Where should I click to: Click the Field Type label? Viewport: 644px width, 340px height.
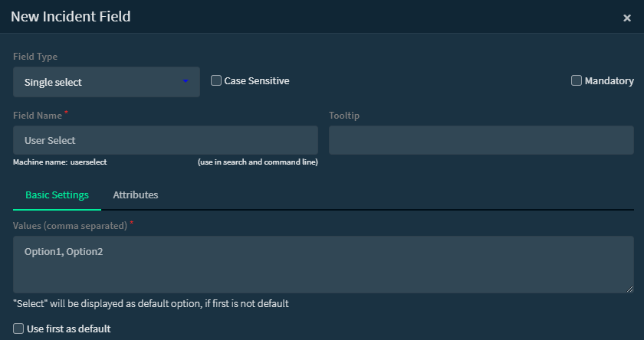(35, 57)
